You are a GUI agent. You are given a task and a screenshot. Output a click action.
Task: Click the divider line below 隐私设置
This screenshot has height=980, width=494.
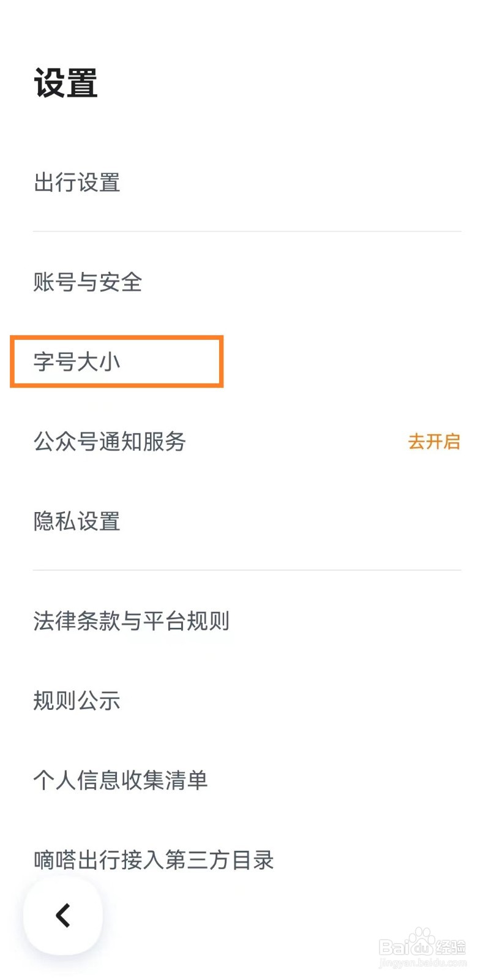[247, 570]
